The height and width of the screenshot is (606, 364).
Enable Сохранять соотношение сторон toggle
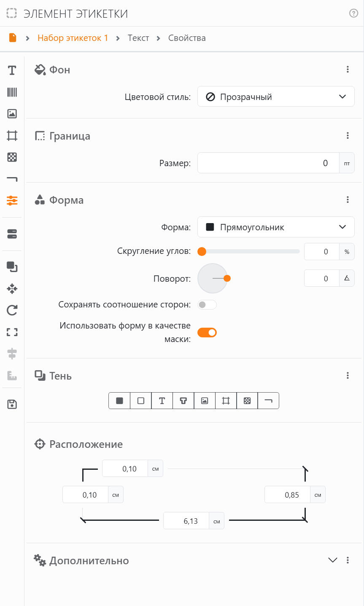tap(207, 304)
